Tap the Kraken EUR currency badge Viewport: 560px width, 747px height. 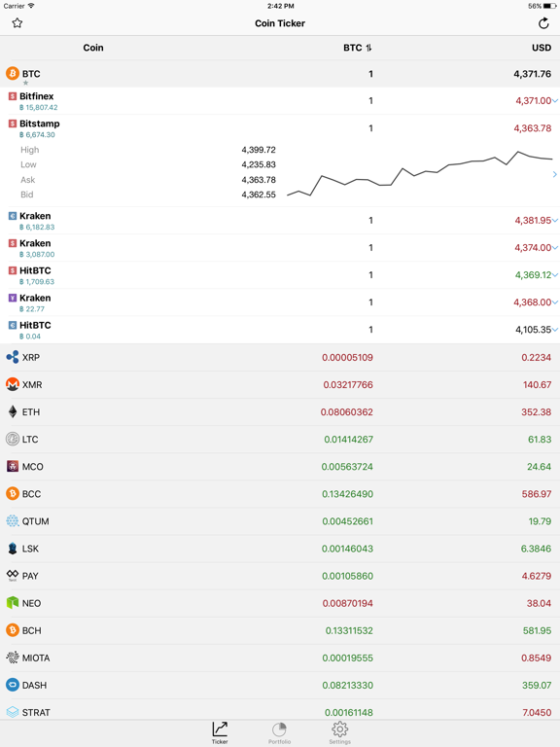(13, 216)
